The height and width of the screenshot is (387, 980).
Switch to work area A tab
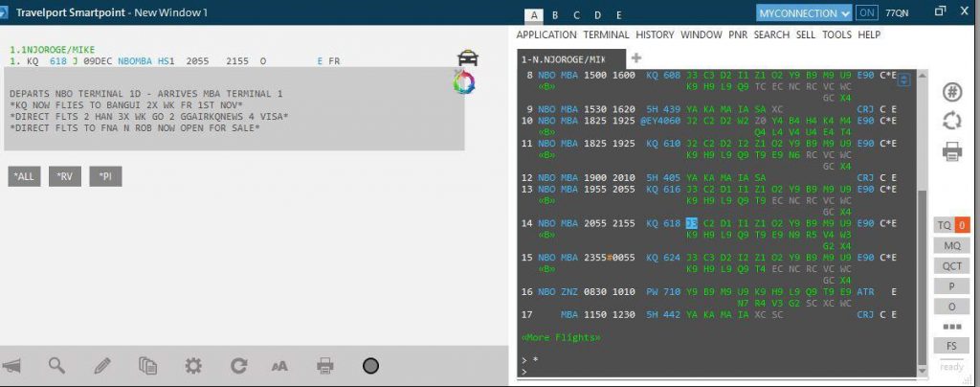click(535, 15)
